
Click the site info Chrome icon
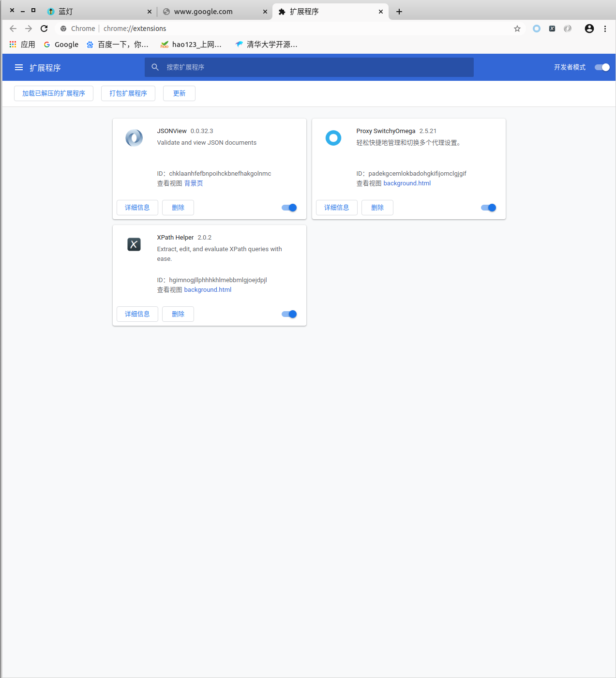point(63,29)
